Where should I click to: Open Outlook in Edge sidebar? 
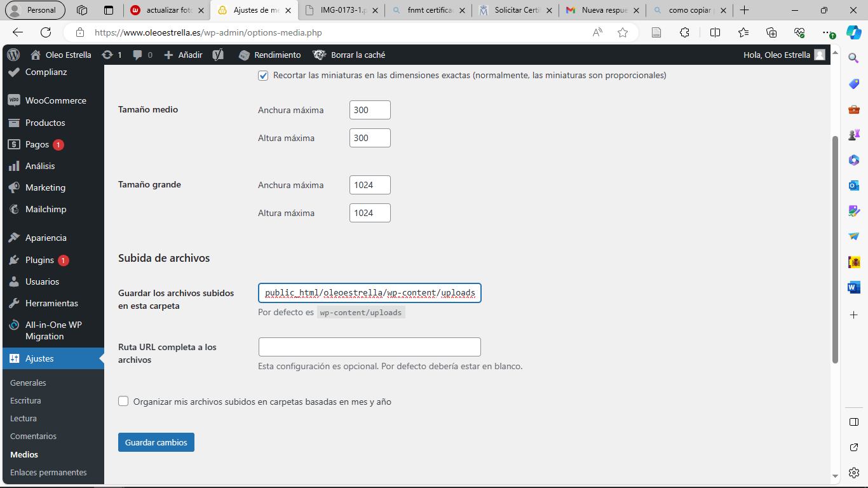coord(854,186)
